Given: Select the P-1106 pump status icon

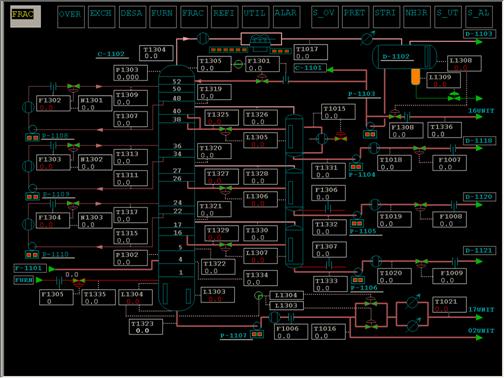Looking at the screenshot, I should click(x=358, y=280).
